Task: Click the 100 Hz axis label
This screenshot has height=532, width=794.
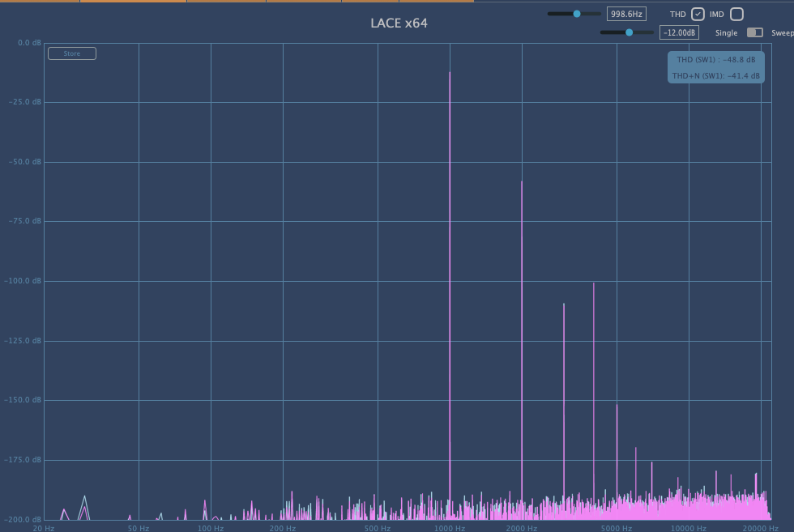Action: [211, 529]
